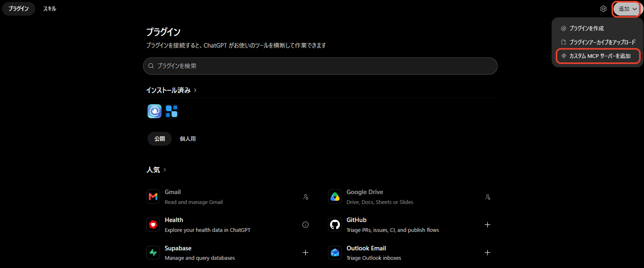Expand the インストール済み section
This screenshot has height=268, width=644.
[x=171, y=90]
